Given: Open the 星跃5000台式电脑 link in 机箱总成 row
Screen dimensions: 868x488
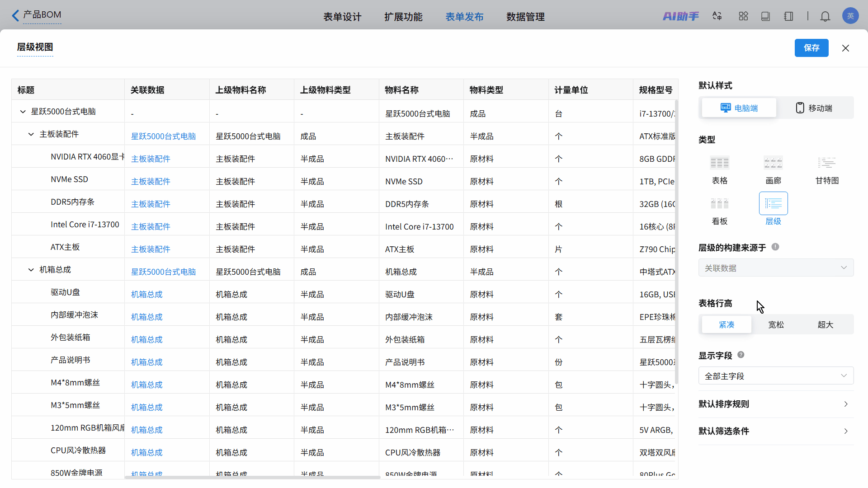Looking at the screenshot, I should click(163, 272).
